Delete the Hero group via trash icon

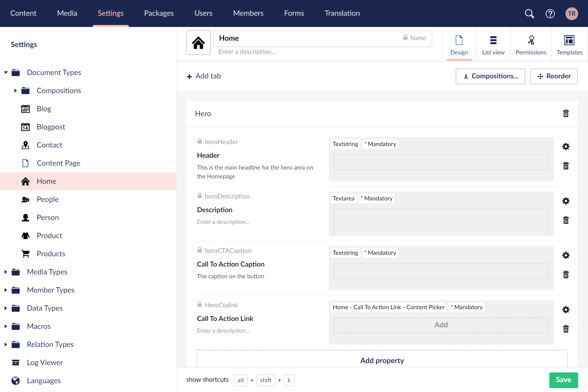point(566,113)
